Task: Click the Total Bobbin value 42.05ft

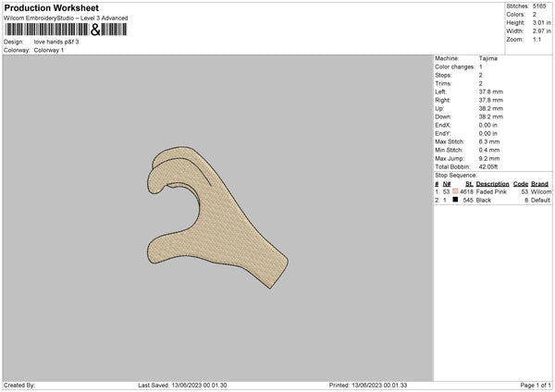Action: click(488, 167)
